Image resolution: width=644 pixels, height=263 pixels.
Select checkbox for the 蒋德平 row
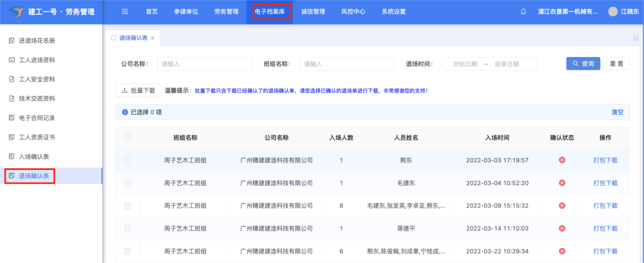click(127, 228)
